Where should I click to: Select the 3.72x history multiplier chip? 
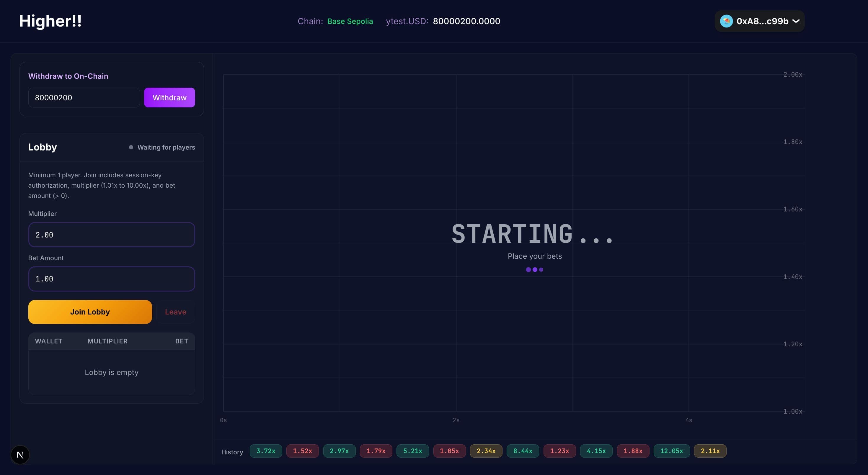266,451
